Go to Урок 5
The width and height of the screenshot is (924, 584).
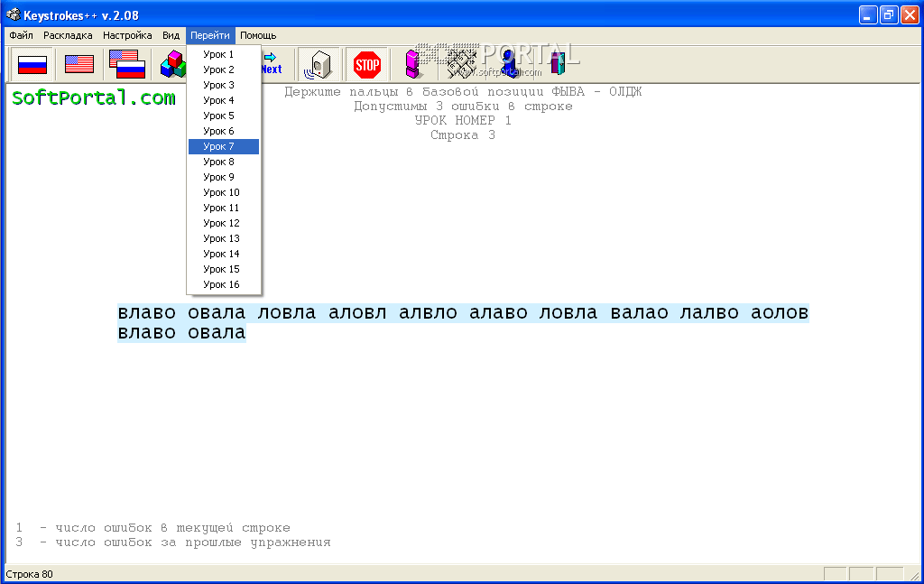pos(224,116)
